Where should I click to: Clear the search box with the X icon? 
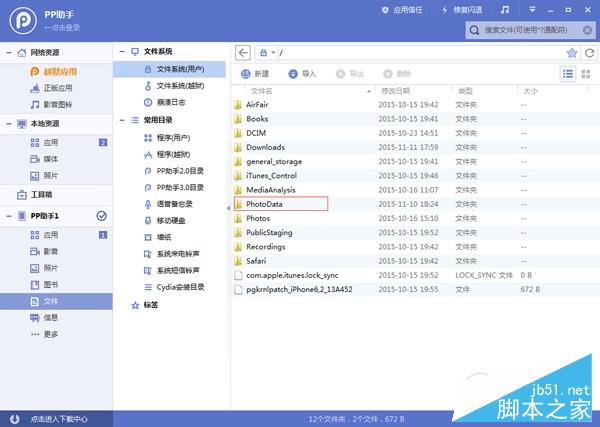587,30
